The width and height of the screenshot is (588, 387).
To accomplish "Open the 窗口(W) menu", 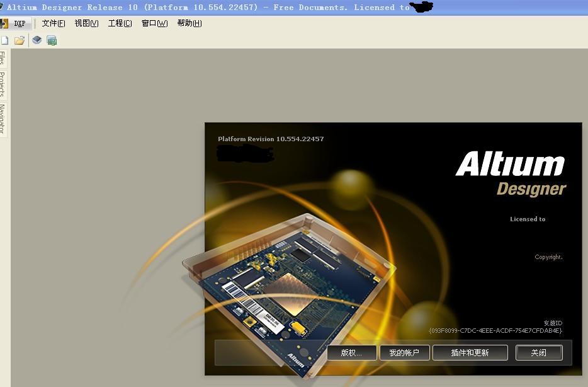I will pos(154,23).
